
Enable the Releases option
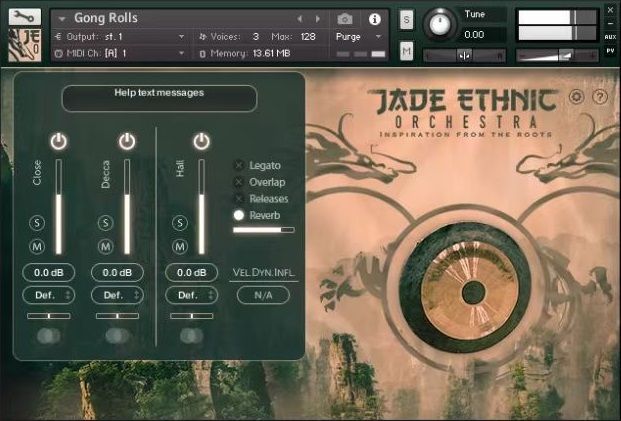(239, 199)
